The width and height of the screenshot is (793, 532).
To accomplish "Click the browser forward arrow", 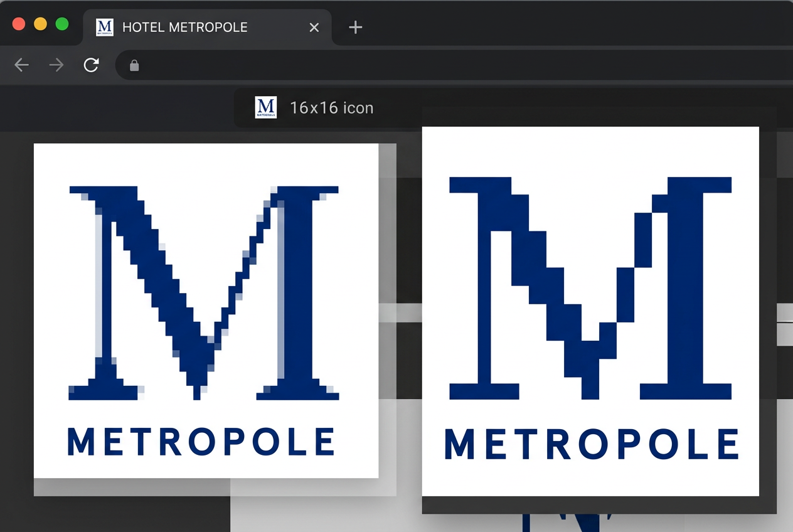I will 56,65.
